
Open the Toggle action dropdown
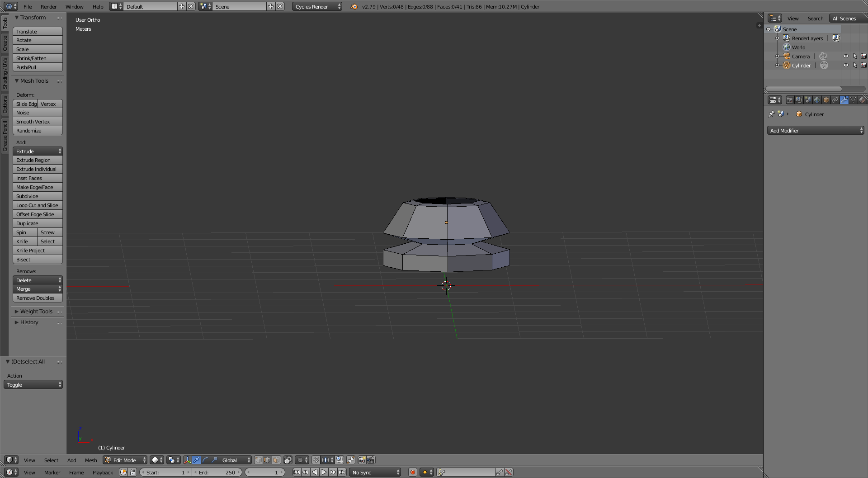pyautogui.click(x=33, y=385)
